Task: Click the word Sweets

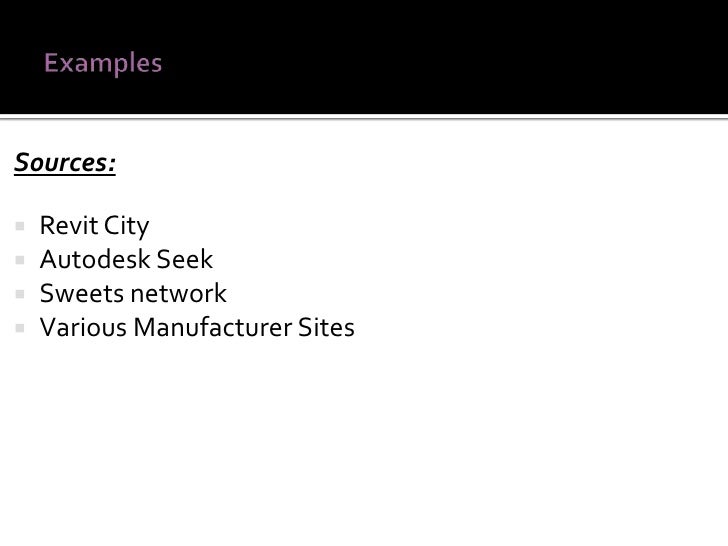Action: pos(83,293)
